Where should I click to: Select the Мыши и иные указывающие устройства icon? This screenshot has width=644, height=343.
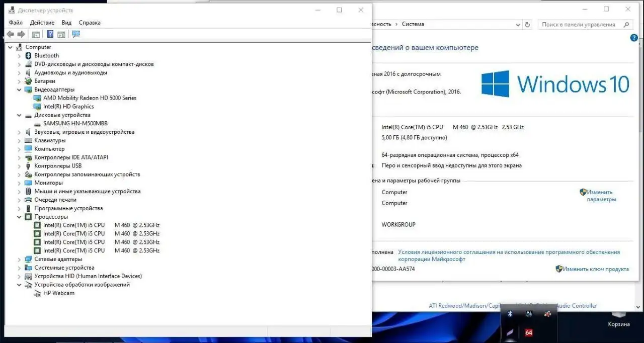[28, 191]
